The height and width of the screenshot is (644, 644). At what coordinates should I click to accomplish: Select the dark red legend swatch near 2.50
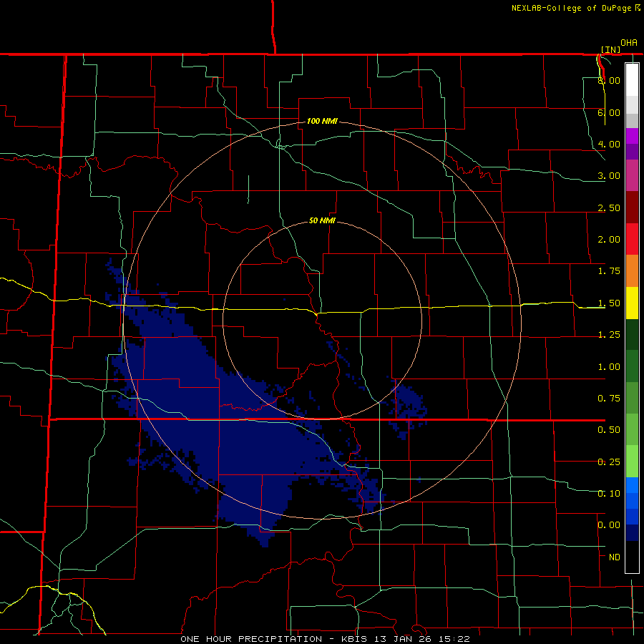tap(632, 208)
